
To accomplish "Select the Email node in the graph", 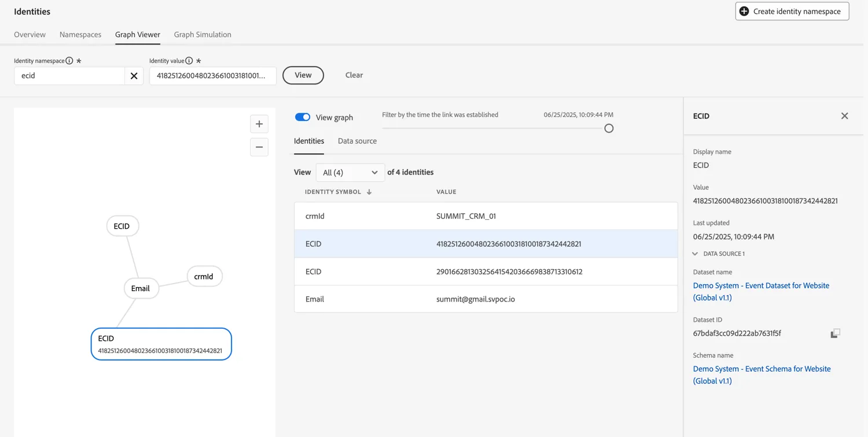I will point(141,288).
